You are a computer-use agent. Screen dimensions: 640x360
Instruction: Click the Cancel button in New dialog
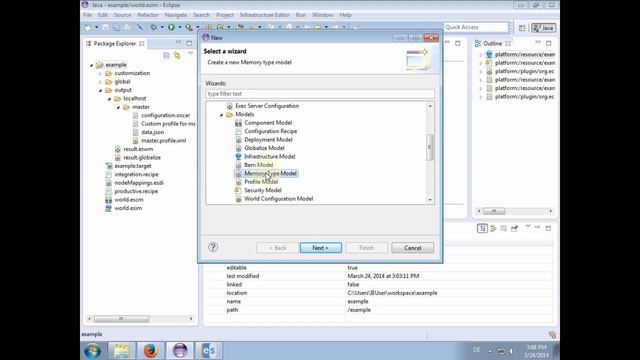pos(413,248)
